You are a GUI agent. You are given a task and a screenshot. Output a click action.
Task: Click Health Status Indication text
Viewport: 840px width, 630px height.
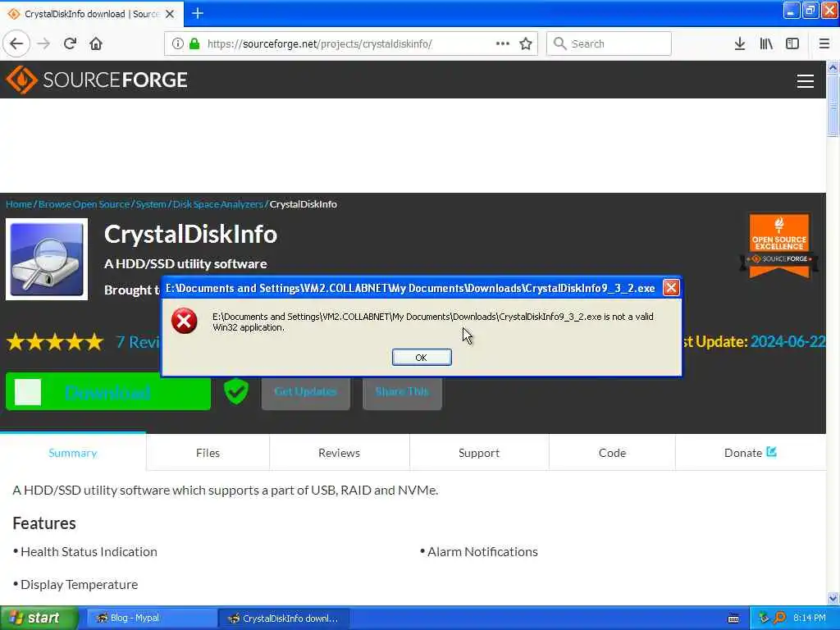89,552
